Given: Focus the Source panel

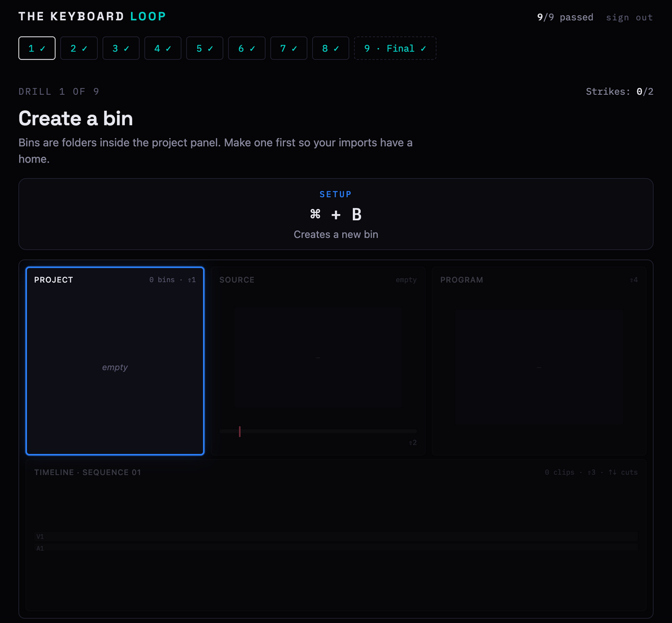Looking at the screenshot, I should point(318,361).
